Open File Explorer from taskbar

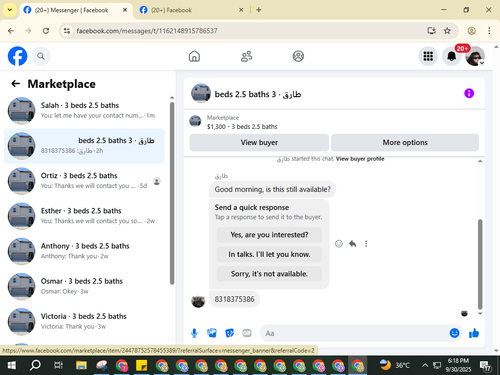coord(81,366)
